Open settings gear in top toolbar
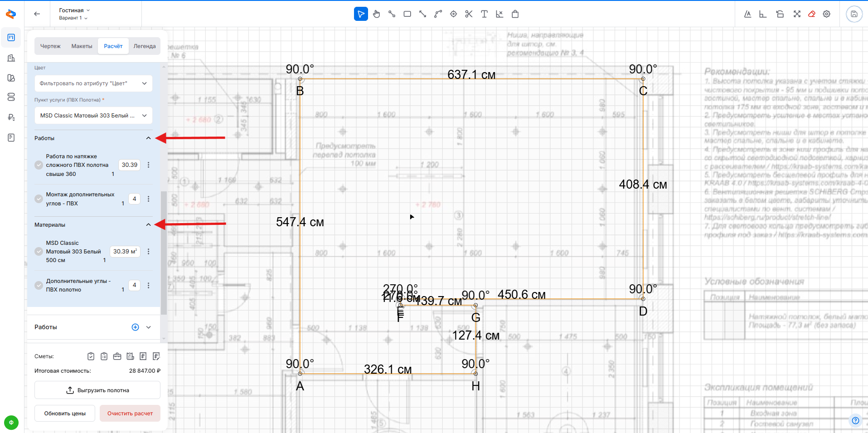This screenshot has height=433, width=868. [827, 14]
